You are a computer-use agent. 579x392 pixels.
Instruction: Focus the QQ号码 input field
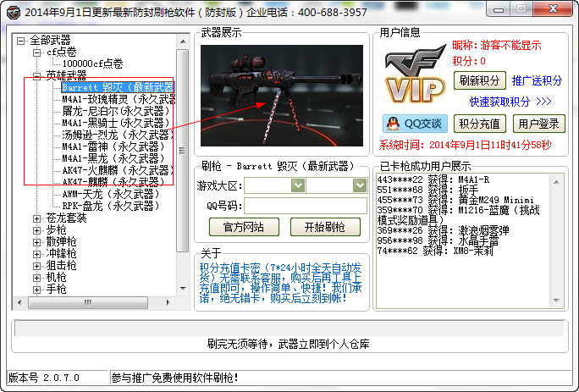tap(306, 206)
